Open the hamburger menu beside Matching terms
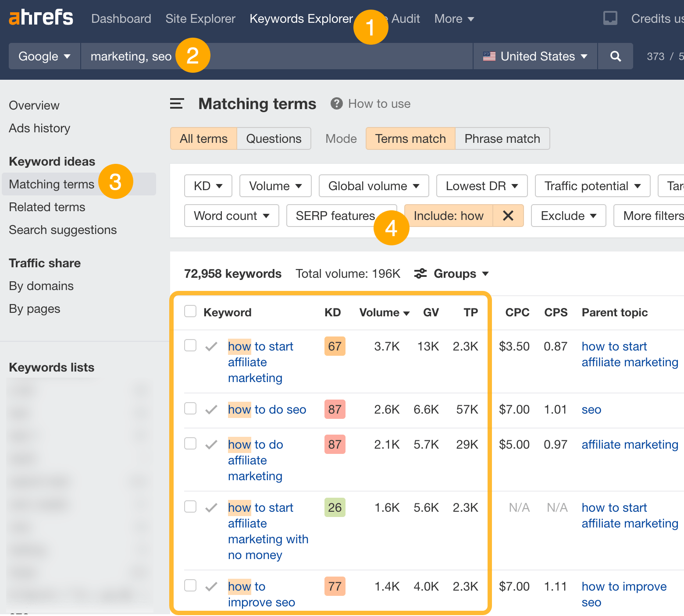This screenshot has height=616, width=684. tap(176, 104)
